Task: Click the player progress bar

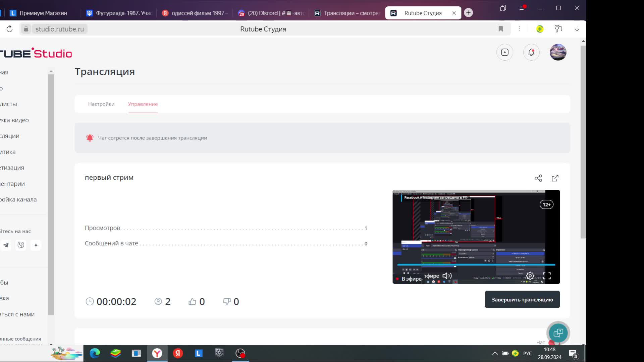Action: coord(476,265)
